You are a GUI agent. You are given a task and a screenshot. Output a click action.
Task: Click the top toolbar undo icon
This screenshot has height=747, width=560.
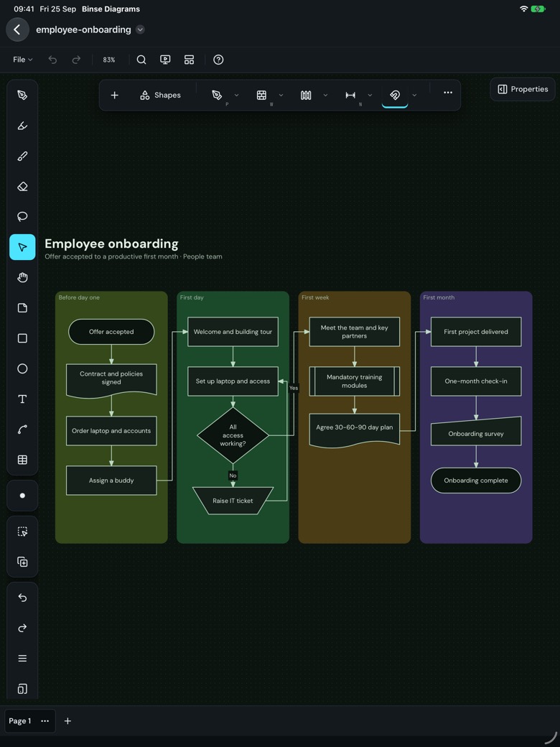pos(52,60)
